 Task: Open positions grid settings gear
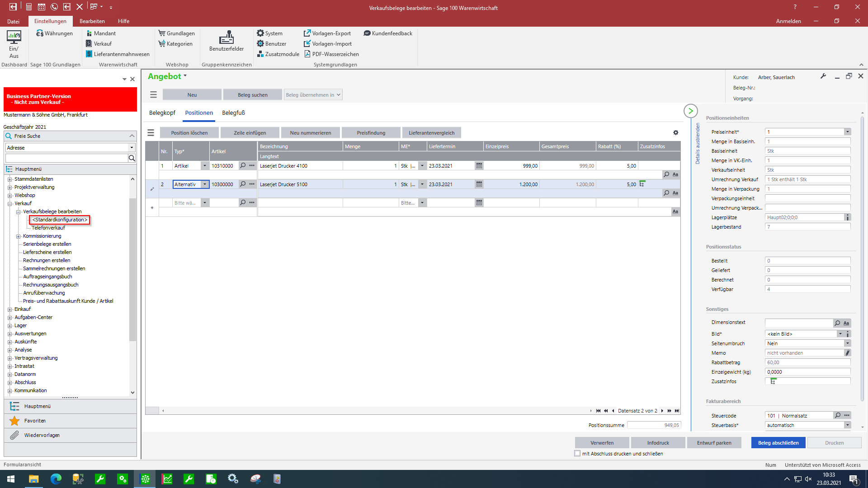point(676,133)
